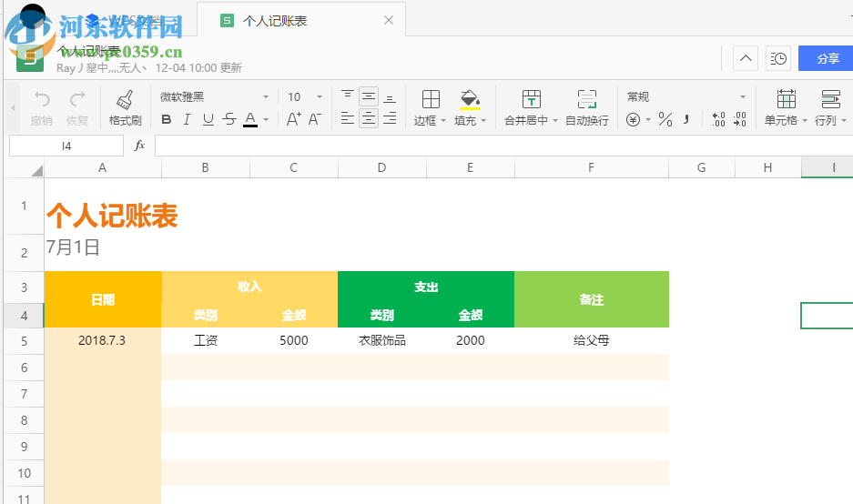Select cell containing 工资
The width and height of the screenshot is (853, 504).
[206, 340]
